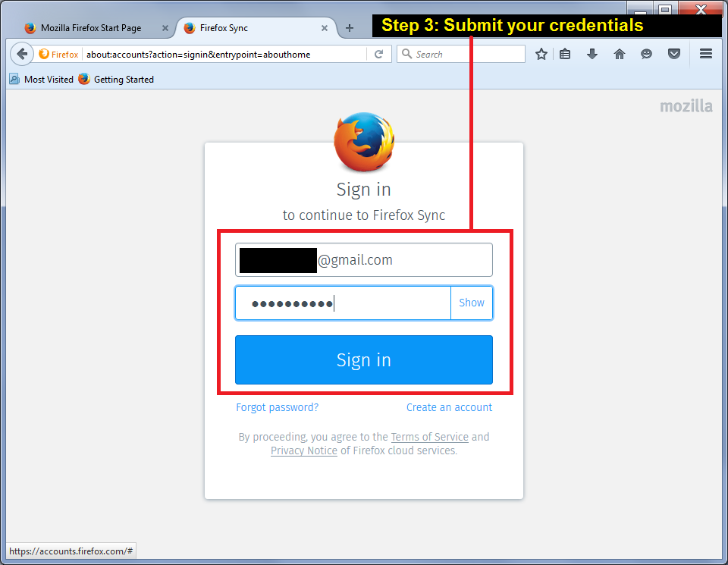This screenshot has height=565, width=728.
Task: Select the Firefox Sync tab
Action: coord(224,28)
